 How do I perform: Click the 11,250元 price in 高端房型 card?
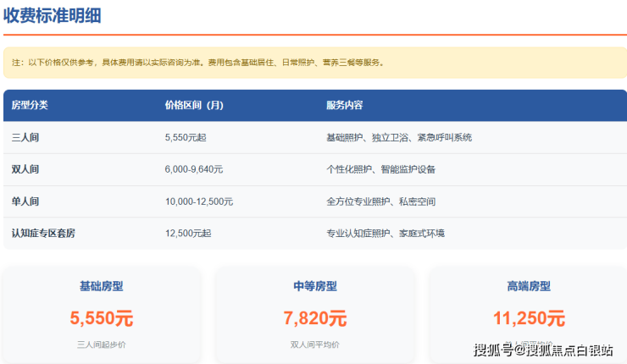[529, 318]
